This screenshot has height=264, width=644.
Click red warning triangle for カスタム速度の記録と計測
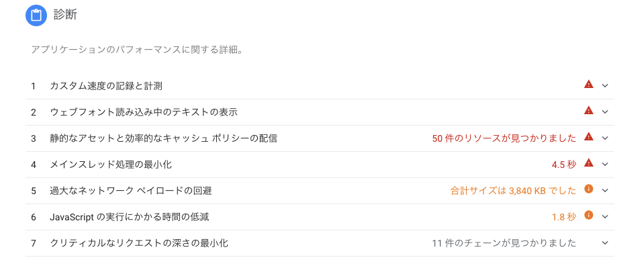coord(588,85)
